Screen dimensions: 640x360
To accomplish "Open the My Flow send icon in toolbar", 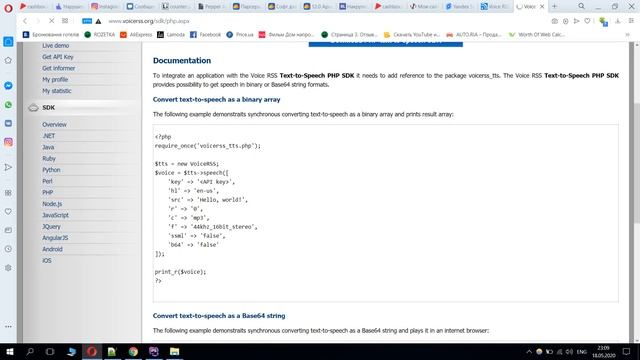I will [576, 21].
